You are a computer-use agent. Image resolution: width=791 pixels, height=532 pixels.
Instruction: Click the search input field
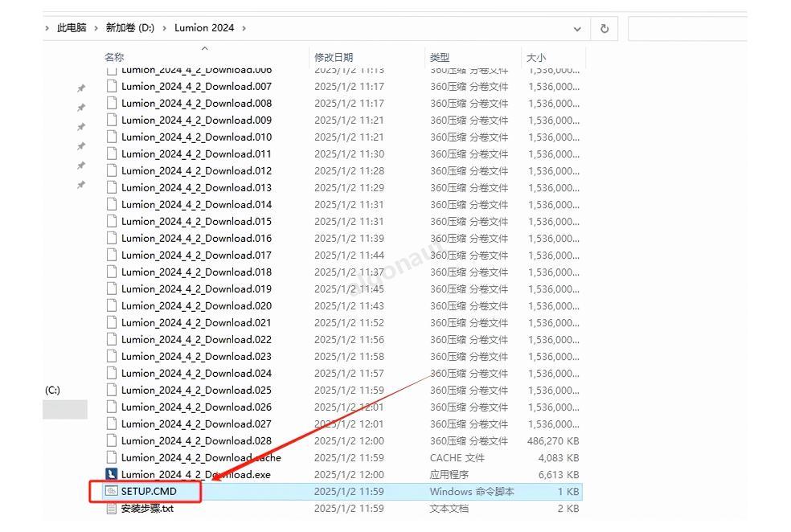coord(687,29)
